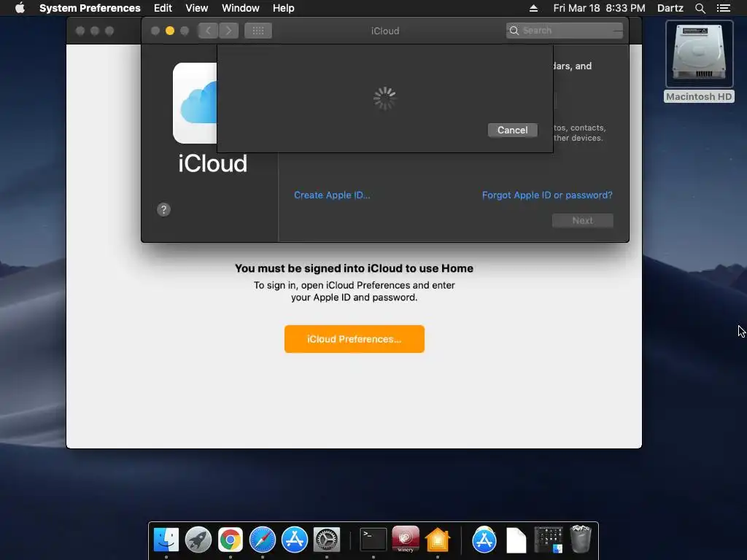This screenshot has height=560, width=747.
Task: Show all preferences grid button
Action: pyautogui.click(x=258, y=31)
